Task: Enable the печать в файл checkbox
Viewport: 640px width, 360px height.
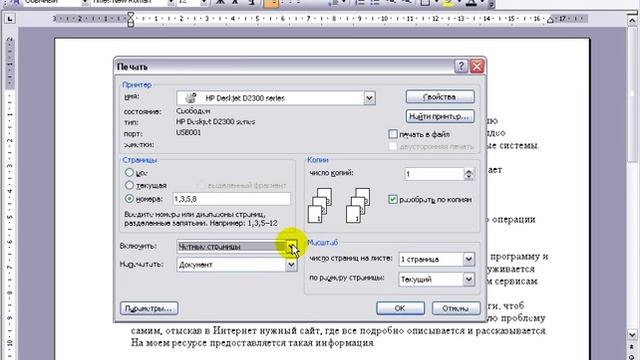Action: tap(393, 134)
